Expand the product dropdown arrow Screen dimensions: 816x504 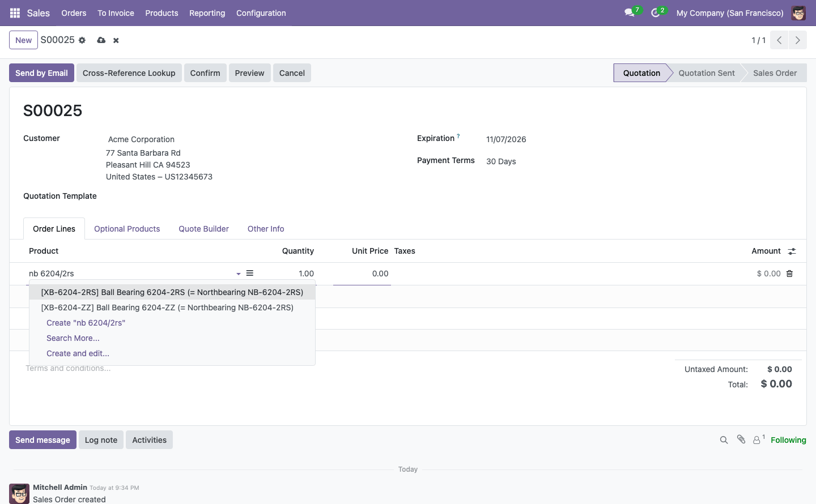239,274
